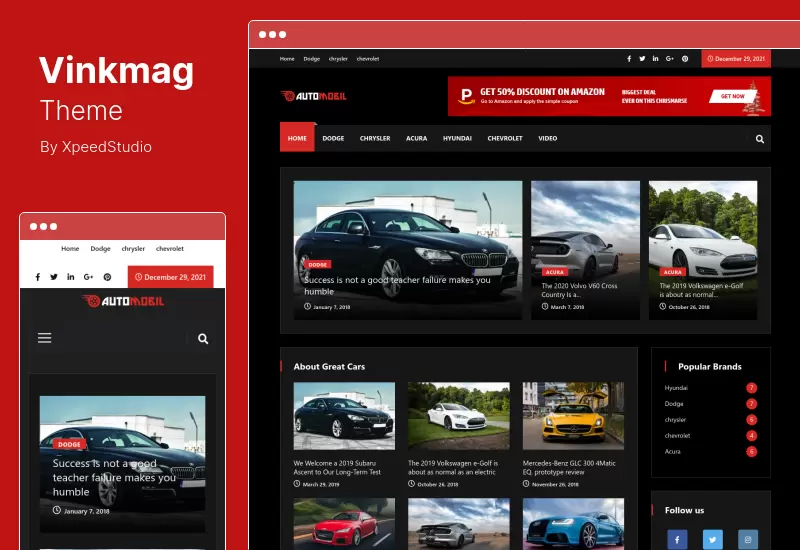Open the 2020 Volvo V60 Cross Country card
800x550 pixels.
click(585, 250)
